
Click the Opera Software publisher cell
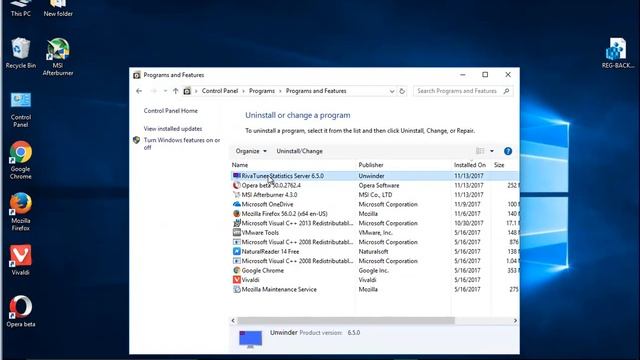[379, 185]
